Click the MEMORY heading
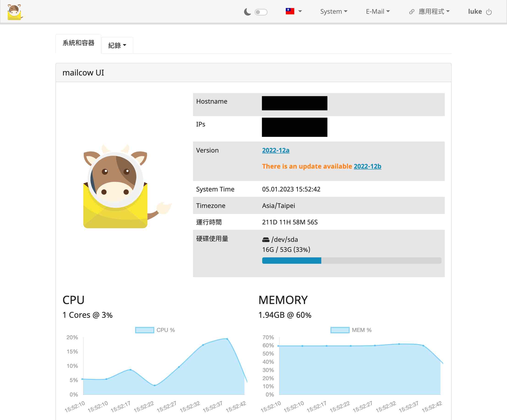Screen dimensions: 507x420 click(x=283, y=300)
